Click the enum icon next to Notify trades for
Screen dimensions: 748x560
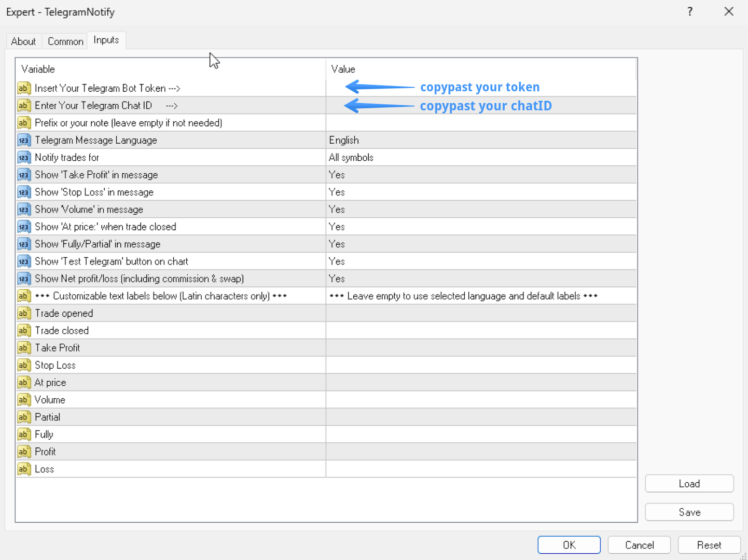point(24,158)
